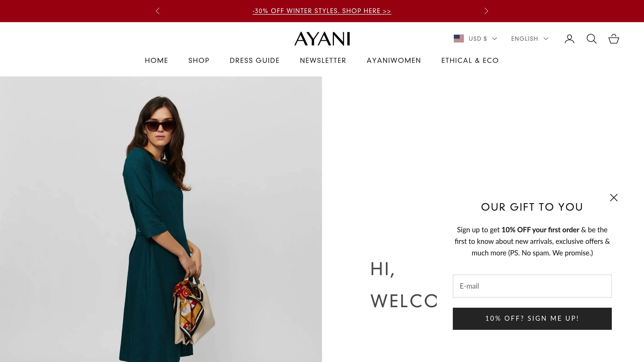Focus the E-mail input field

pyautogui.click(x=532, y=286)
